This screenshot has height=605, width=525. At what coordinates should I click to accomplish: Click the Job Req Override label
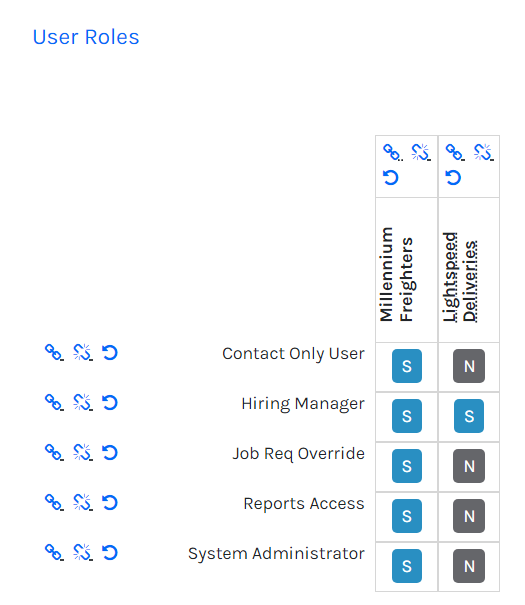[298, 454]
